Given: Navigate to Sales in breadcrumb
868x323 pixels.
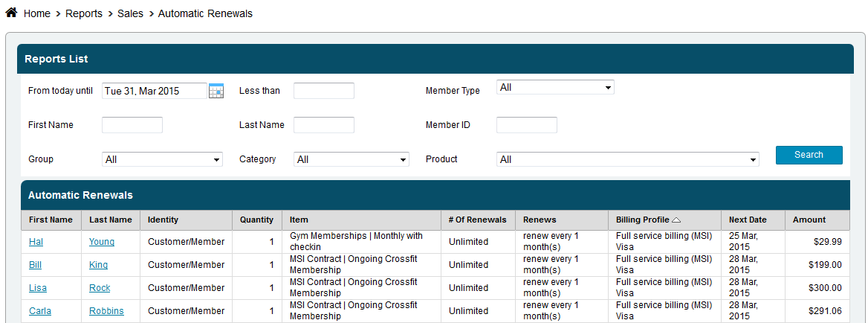Looking at the screenshot, I should click(x=130, y=13).
